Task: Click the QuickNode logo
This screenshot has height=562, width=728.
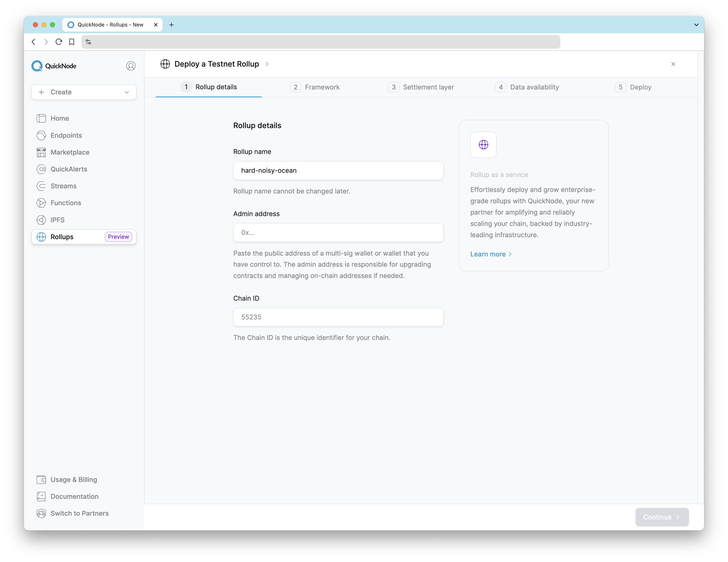Action: tap(54, 66)
